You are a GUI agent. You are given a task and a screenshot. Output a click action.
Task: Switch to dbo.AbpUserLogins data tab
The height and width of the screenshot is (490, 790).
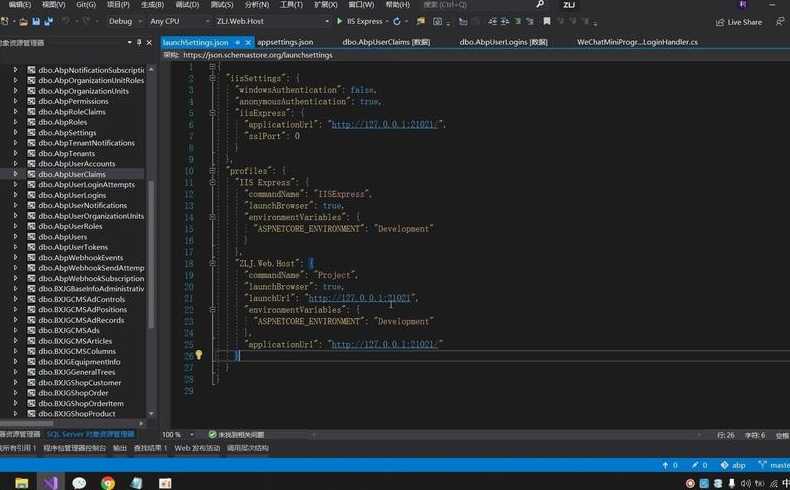pos(503,42)
